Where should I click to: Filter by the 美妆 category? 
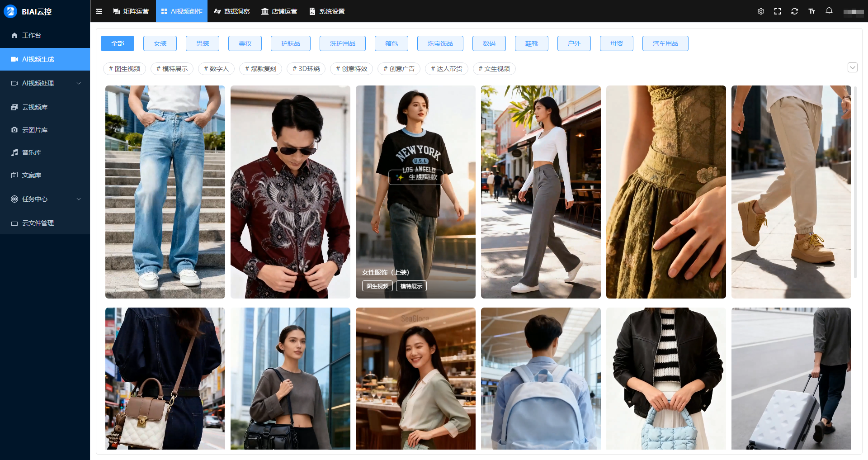pos(245,43)
